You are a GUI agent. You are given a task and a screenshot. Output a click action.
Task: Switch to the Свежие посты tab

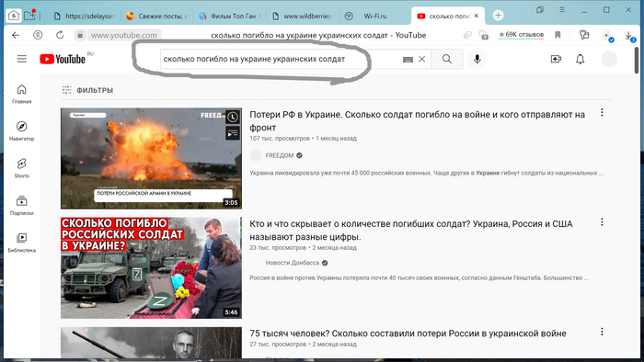coord(156,16)
